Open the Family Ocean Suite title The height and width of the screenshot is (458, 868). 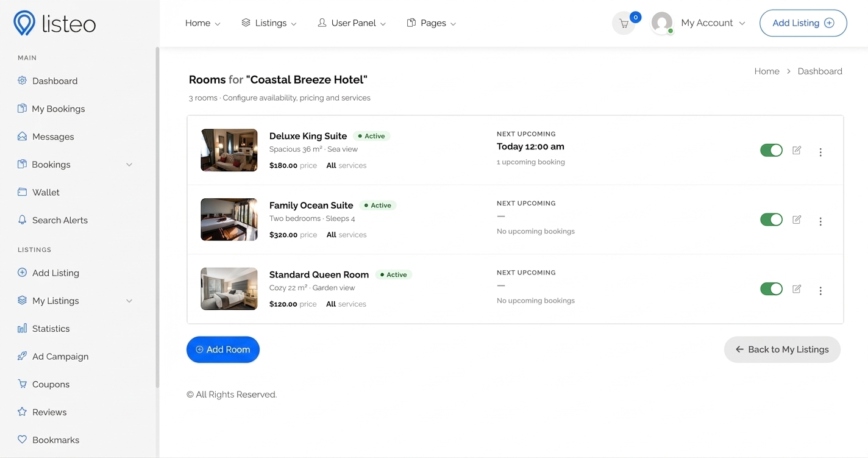click(311, 206)
